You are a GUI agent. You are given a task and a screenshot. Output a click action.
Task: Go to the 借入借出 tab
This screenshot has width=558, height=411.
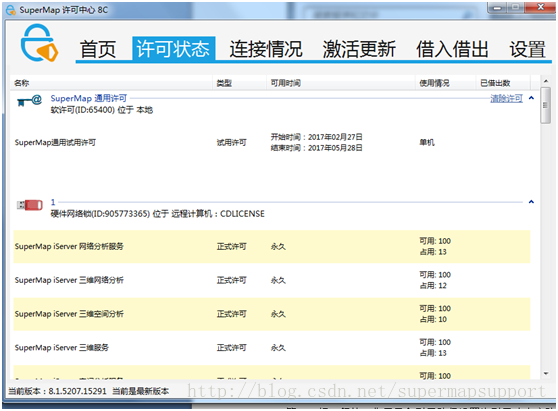click(x=452, y=49)
